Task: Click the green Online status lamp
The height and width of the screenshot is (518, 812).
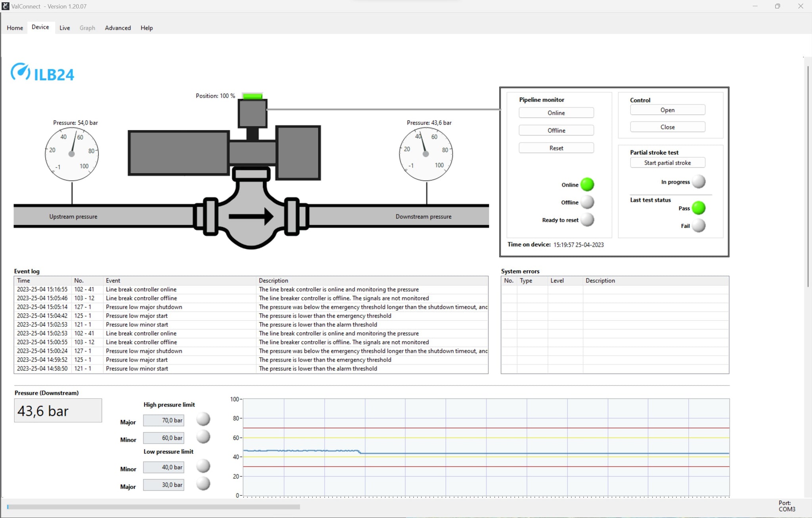Action: [587, 185]
